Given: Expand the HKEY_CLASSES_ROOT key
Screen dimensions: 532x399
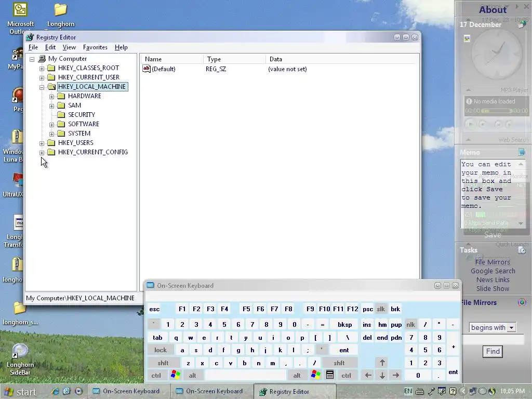Looking at the screenshot, I should click(x=42, y=69).
